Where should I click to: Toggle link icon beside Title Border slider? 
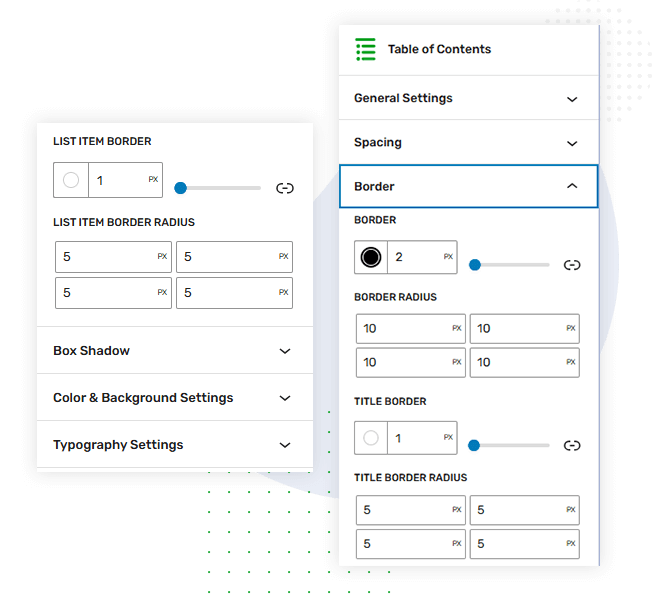click(572, 445)
